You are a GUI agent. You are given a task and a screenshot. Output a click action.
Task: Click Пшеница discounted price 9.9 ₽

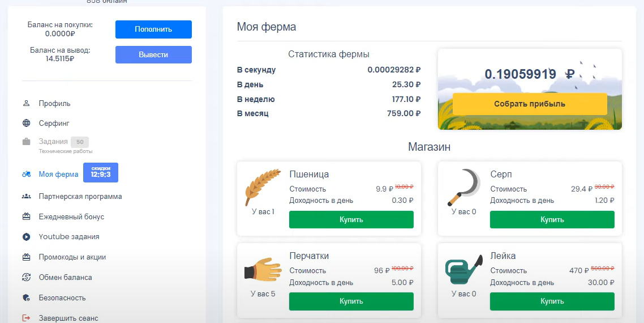pos(384,189)
